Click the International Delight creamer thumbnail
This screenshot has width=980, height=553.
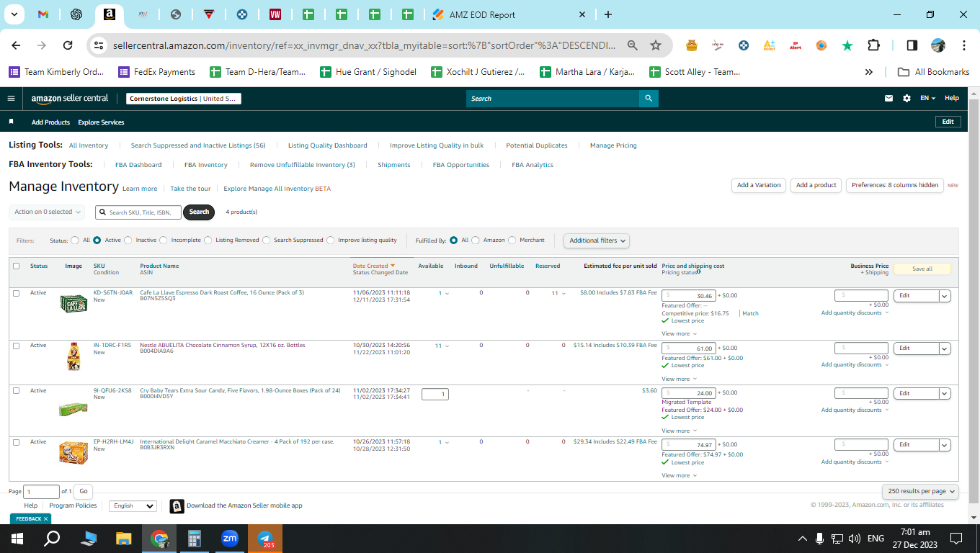(73, 453)
